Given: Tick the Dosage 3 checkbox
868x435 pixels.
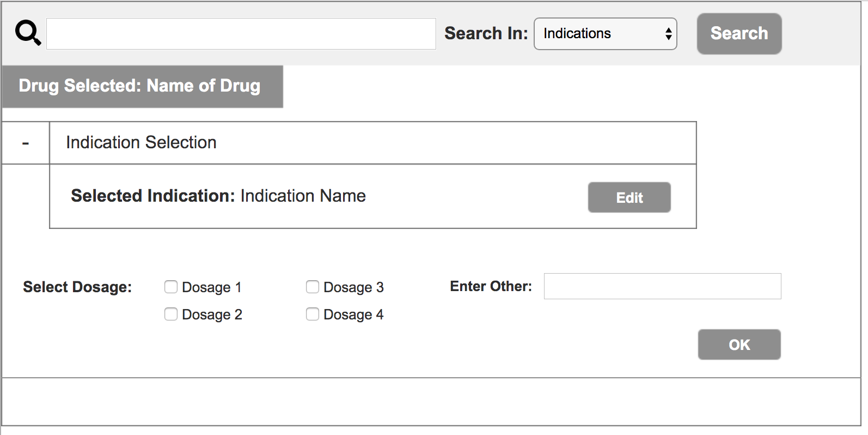Looking at the screenshot, I should [x=313, y=287].
